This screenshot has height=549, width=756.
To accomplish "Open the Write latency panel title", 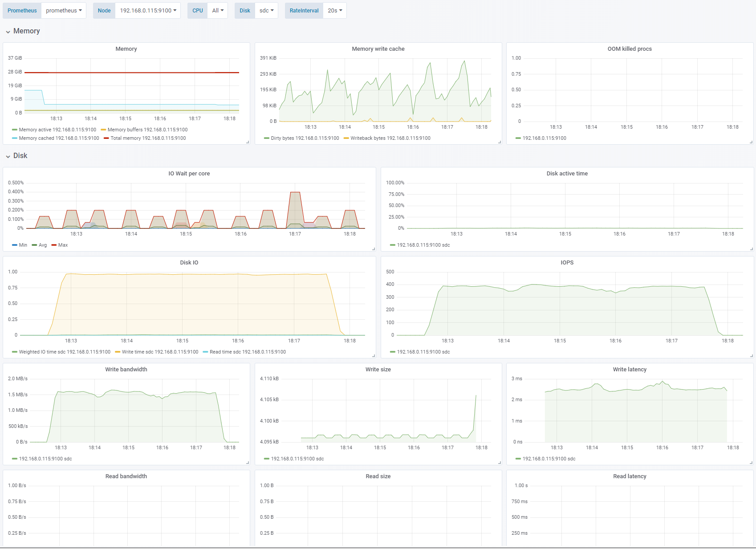I will pyautogui.click(x=630, y=370).
